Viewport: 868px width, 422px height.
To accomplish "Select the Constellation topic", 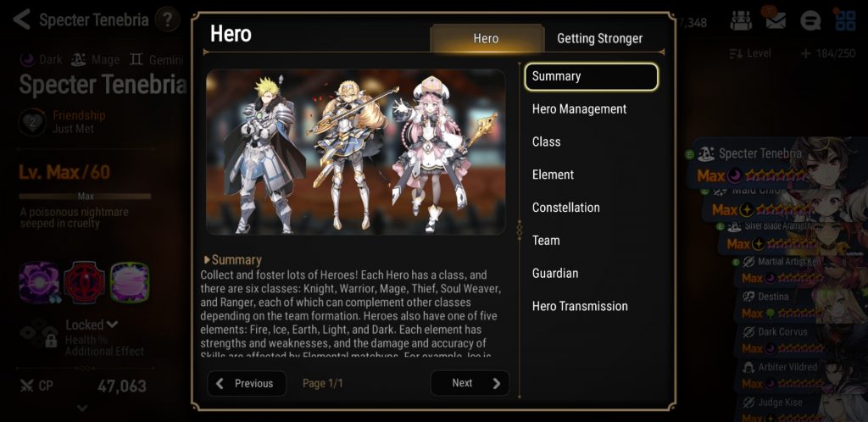I will point(565,208).
